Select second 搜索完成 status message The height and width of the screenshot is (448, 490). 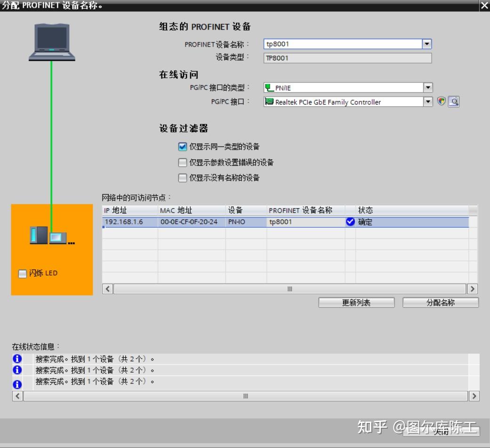tap(95, 370)
